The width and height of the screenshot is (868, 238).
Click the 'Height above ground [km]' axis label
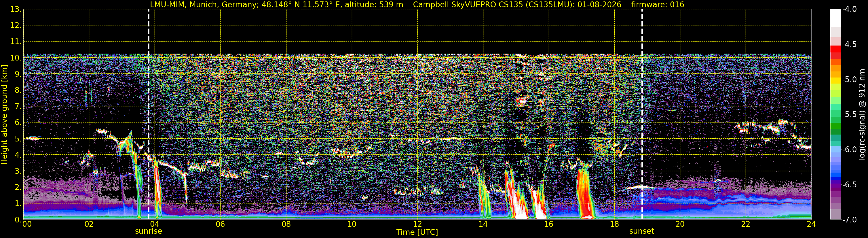[x=4, y=115]
